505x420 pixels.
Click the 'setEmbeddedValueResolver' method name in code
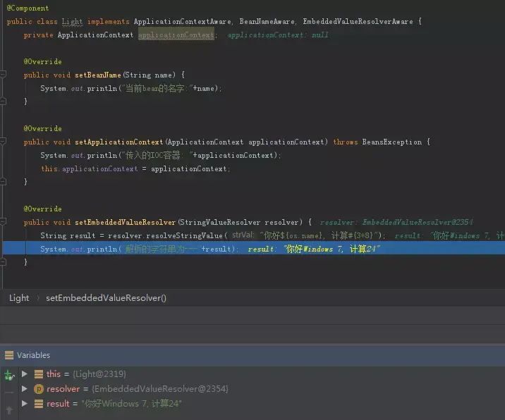[x=125, y=223]
